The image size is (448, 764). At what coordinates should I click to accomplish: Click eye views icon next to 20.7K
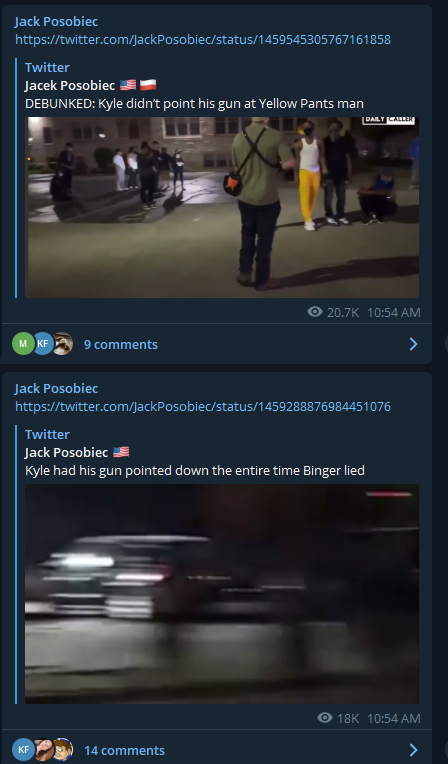pos(315,312)
